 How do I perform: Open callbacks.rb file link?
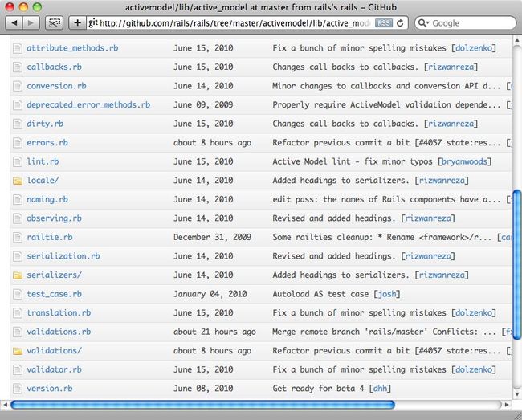point(54,67)
